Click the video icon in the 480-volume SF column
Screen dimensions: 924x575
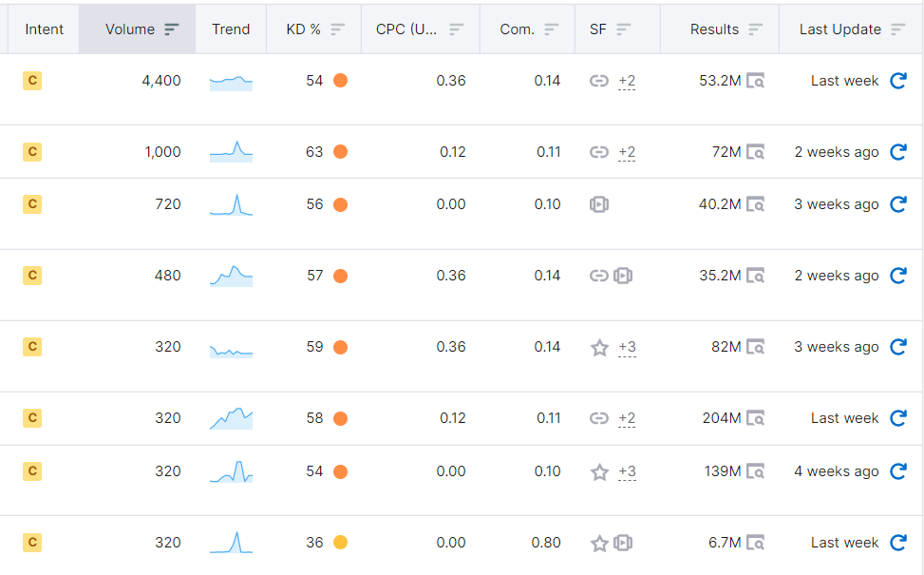pos(622,276)
